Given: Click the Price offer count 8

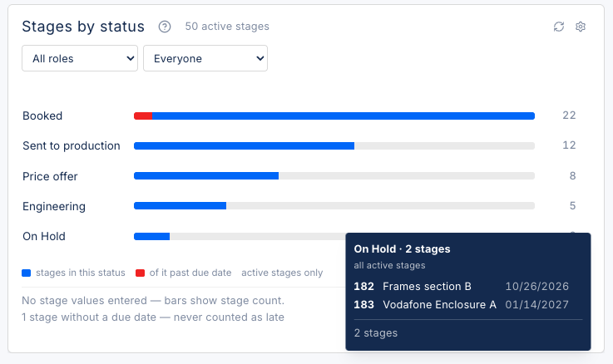Looking at the screenshot, I should [x=572, y=175].
